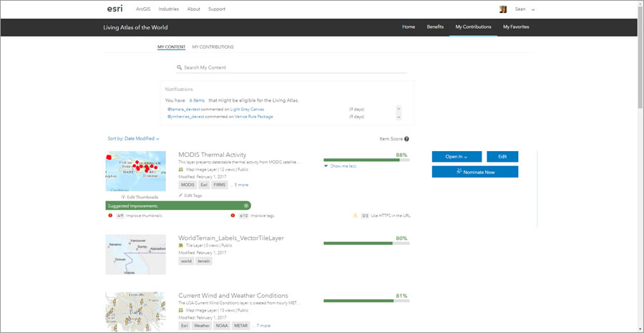Open the Industries menu
The width and height of the screenshot is (644, 333).
pyautogui.click(x=169, y=9)
